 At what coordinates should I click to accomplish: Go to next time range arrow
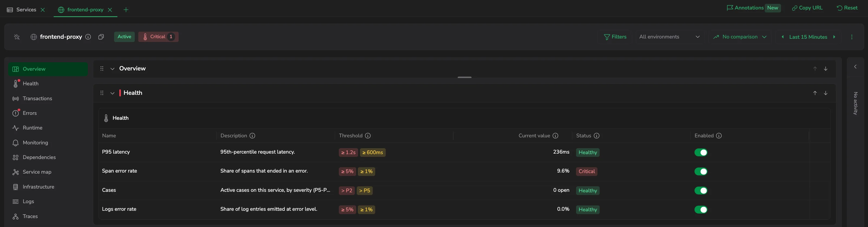click(x=834, y=37)
